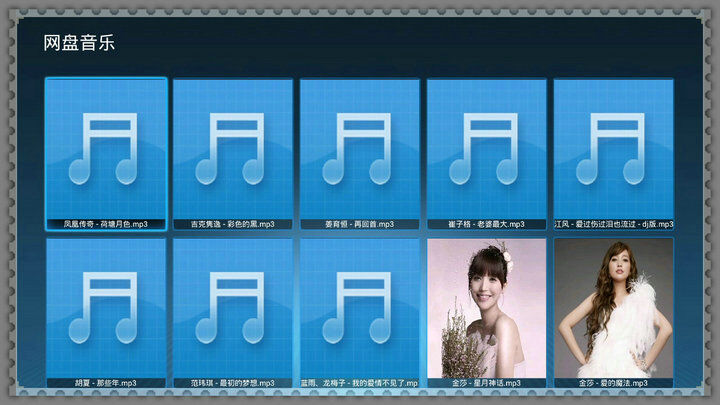This screenshot has width=720, height=405.
Task: Click the 崔子格 - 老婆最大.mp3 filename caption
Action: coord(487,224)
